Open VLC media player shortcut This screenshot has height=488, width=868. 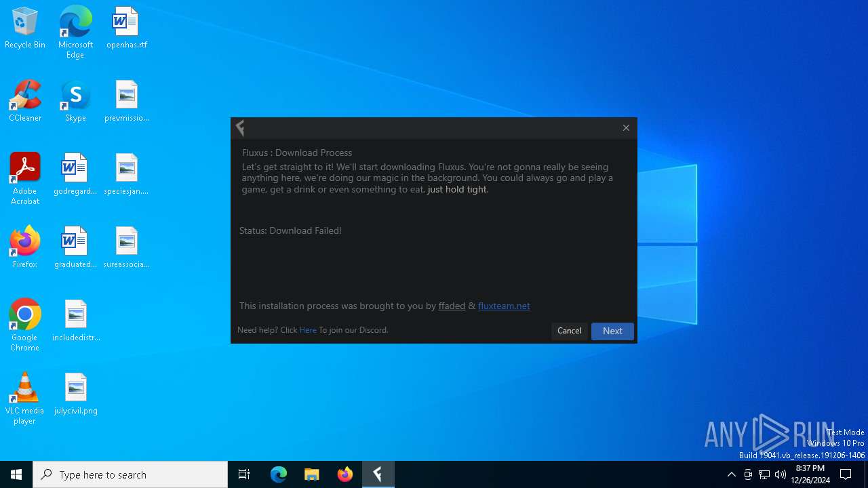(x=25, y=399)
